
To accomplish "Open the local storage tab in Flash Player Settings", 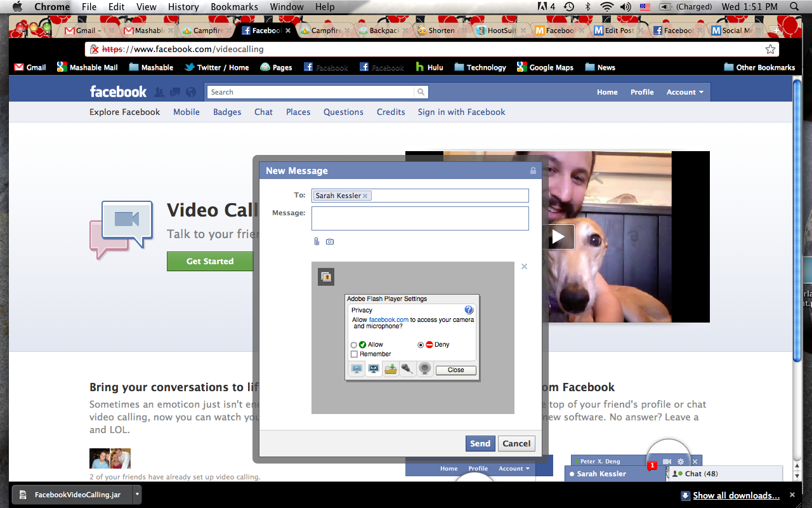I will (391, 369).
